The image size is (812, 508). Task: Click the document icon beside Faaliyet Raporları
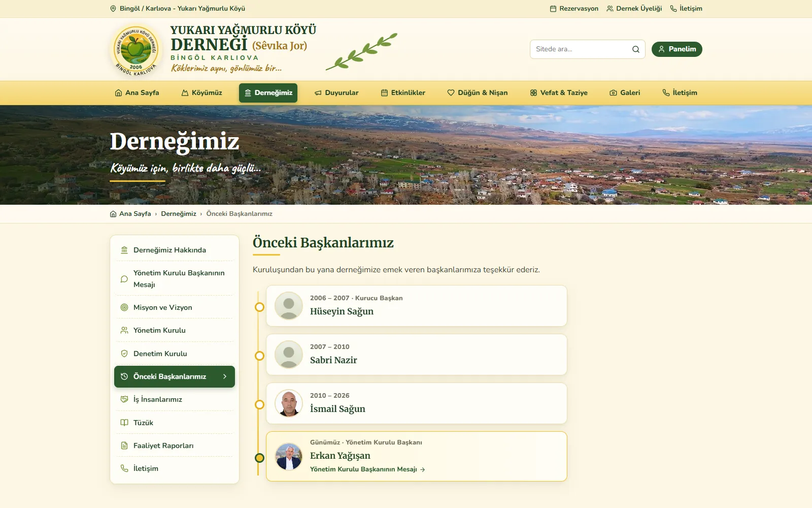(124, 446)
